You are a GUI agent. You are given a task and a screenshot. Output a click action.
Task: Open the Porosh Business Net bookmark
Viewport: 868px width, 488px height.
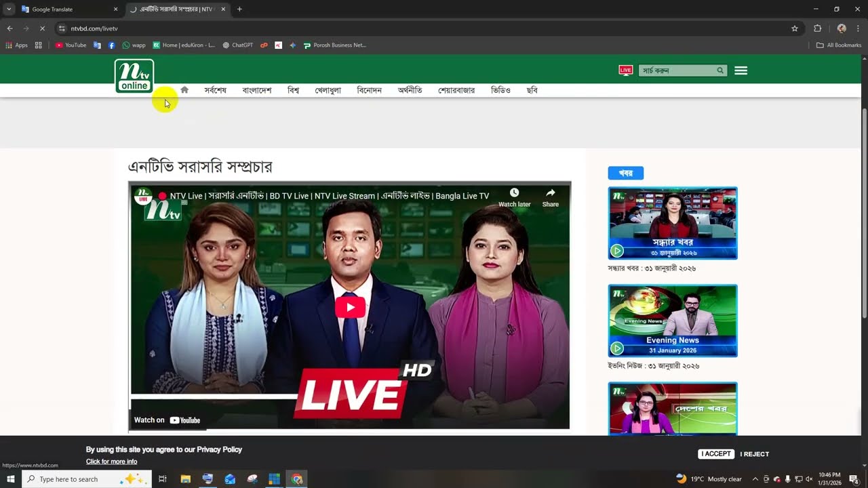(335, 45)
